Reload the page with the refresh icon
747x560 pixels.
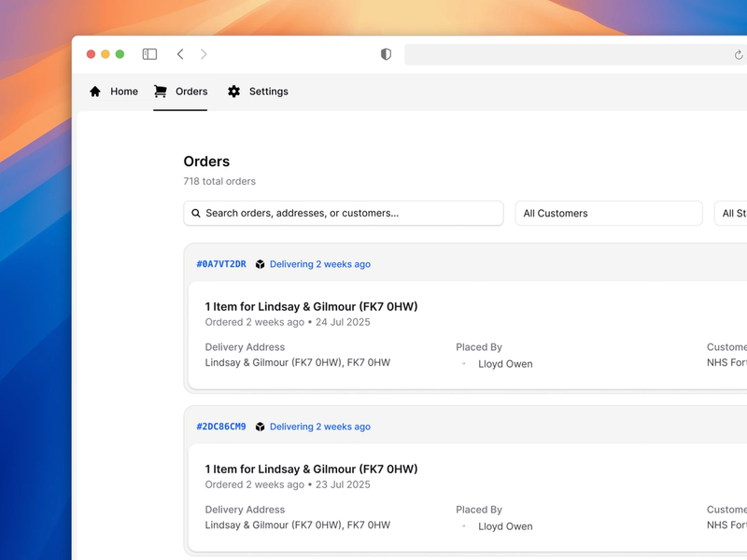pos(739,55)
